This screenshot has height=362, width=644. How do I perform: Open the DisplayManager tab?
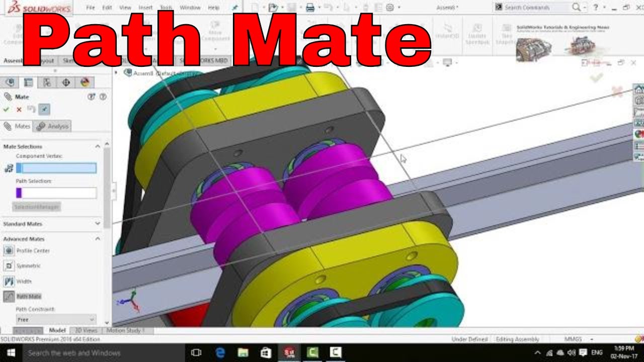coord(84,82)
